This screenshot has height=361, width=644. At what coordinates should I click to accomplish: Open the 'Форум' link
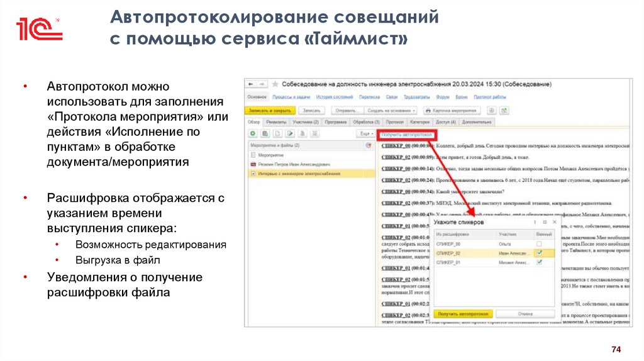pos(443,97)
